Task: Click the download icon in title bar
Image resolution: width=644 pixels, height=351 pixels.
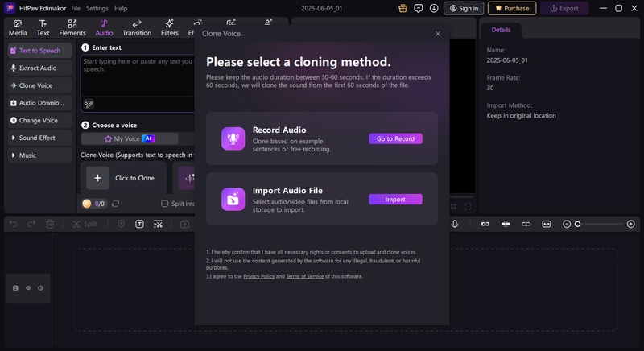Action: pyautogui.click(x=434, y=8)
